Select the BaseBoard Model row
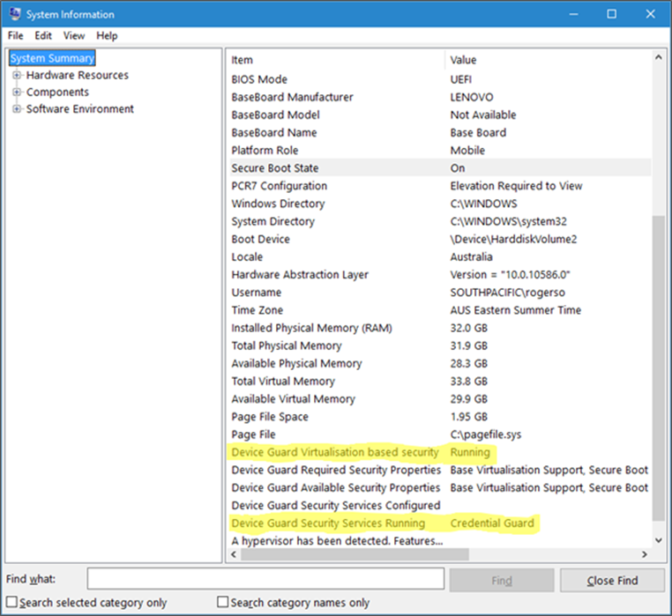Screen dimensions: 672x616 click(x=440, y=115)
